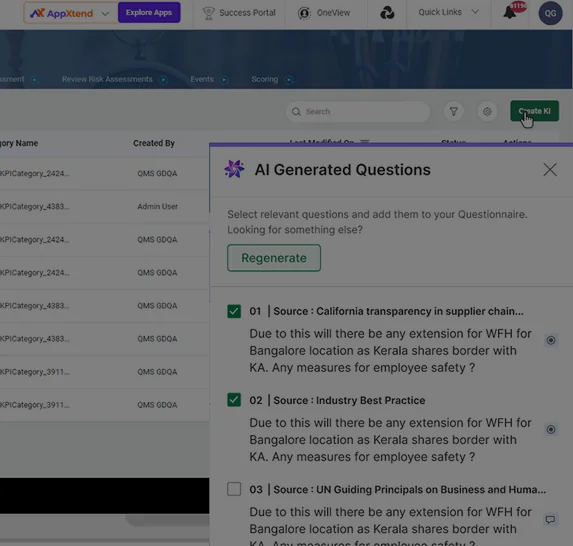Screen dimensions: 573x546
Task: Open the notifications bell icon
Action: tap(510, 14)
